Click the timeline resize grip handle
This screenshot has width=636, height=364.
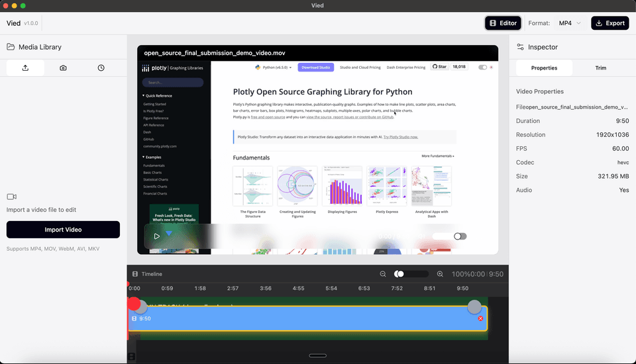pos(317,356)
